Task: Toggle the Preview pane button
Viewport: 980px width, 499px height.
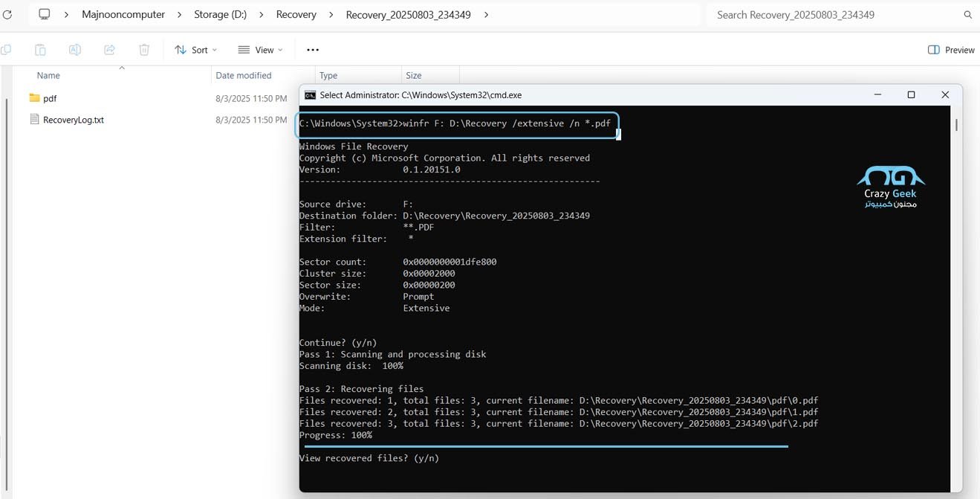Action: coord(951,50)
